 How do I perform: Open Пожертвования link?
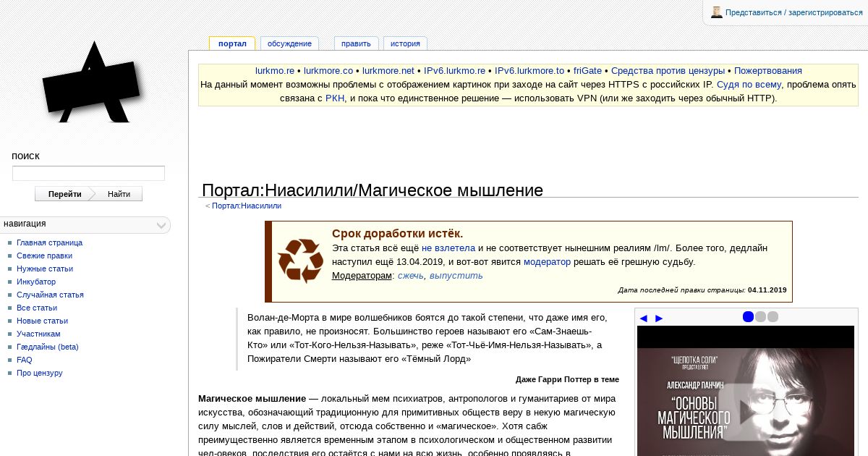pos(768,71)
